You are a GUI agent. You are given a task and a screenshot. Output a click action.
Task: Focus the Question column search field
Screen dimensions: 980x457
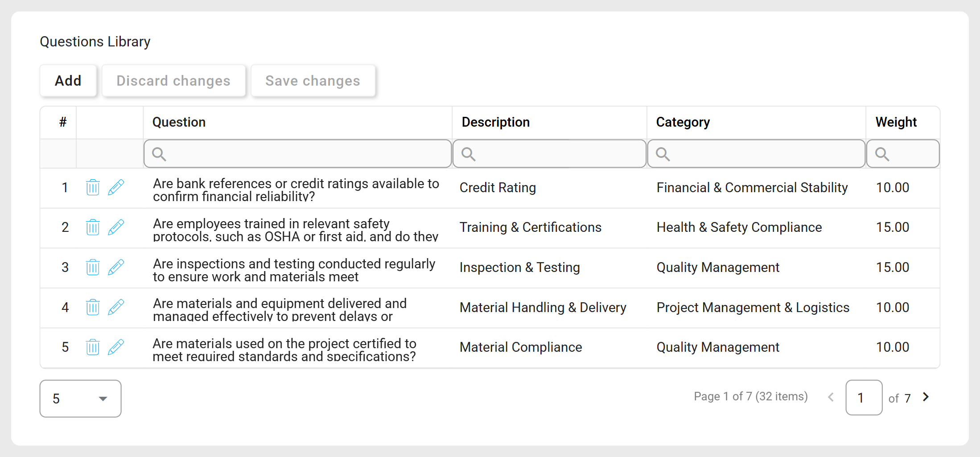point(297,154)
